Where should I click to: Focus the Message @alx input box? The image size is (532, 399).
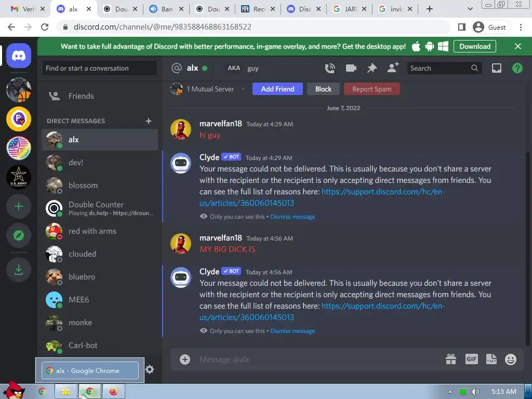318,360
